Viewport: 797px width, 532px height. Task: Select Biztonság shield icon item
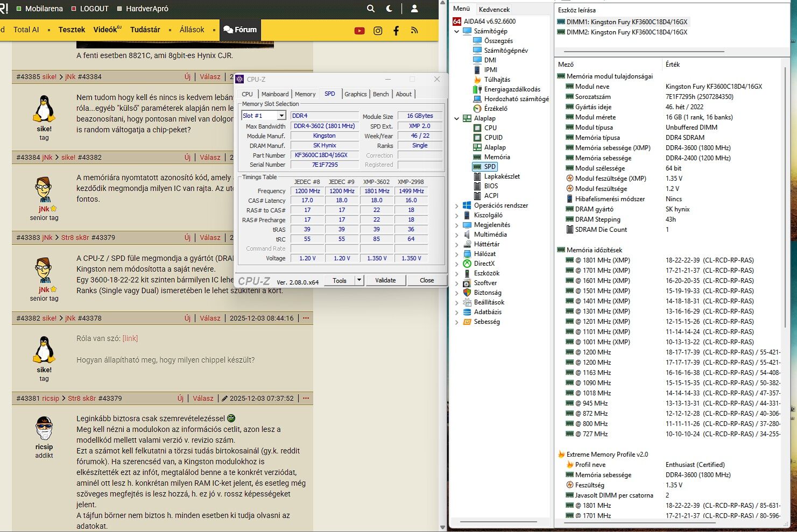(x=467, y=293)
